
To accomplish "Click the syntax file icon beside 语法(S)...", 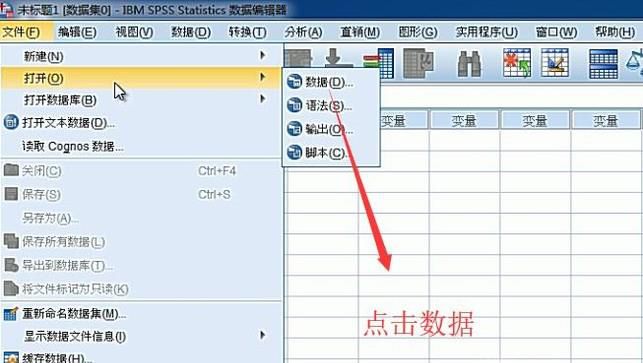I will (294, 105).
